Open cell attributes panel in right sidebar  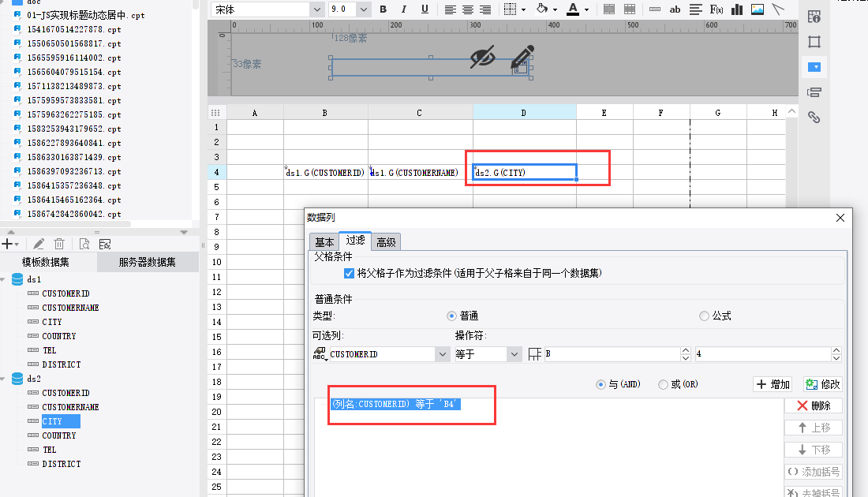pos(814,17)
